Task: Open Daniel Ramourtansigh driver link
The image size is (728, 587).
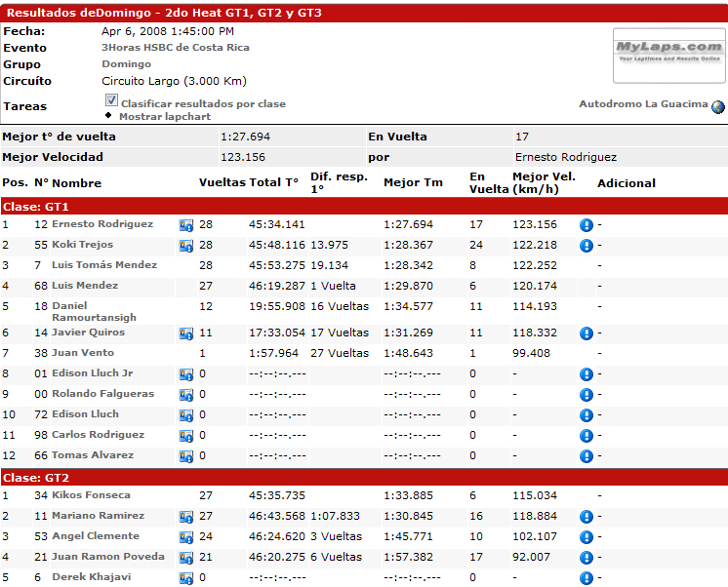Action: click(95, 311)
